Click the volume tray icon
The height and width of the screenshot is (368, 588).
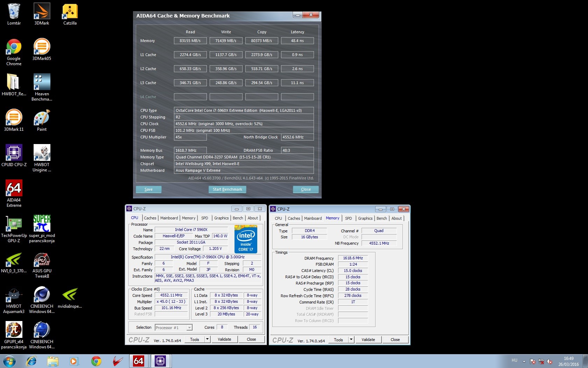pyautogui.click(x=549, y=361)
